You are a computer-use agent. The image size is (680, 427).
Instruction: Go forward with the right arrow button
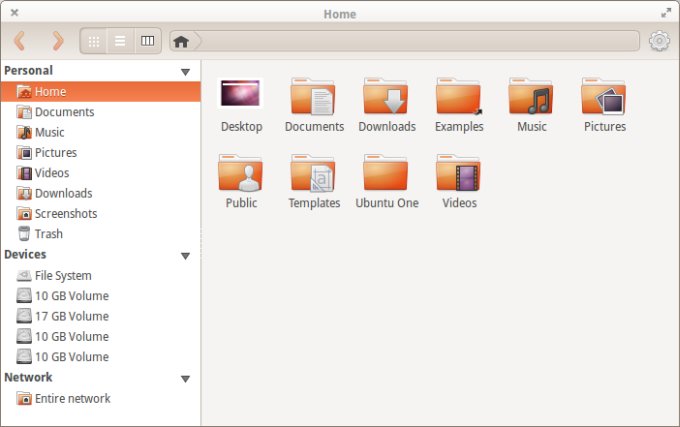(x=57, y=41)
